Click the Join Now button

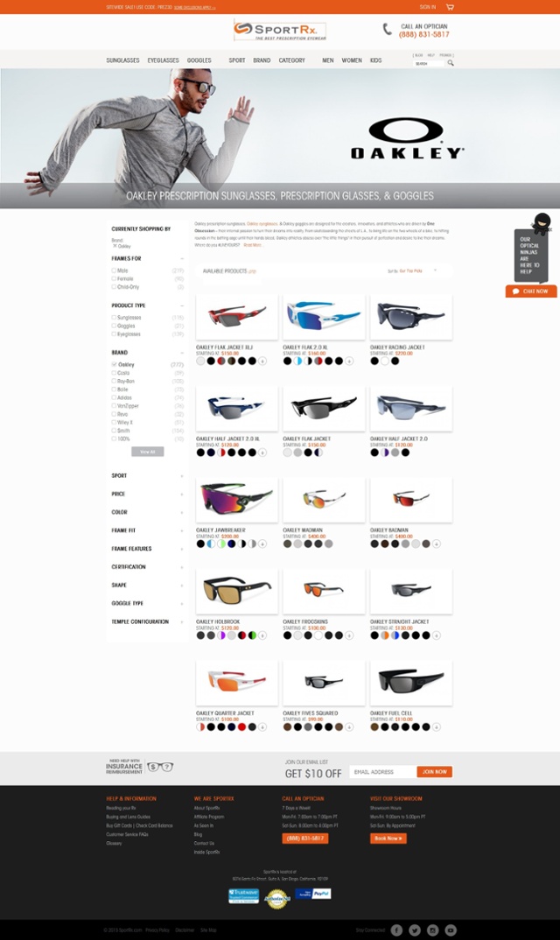tap(435, 772)
